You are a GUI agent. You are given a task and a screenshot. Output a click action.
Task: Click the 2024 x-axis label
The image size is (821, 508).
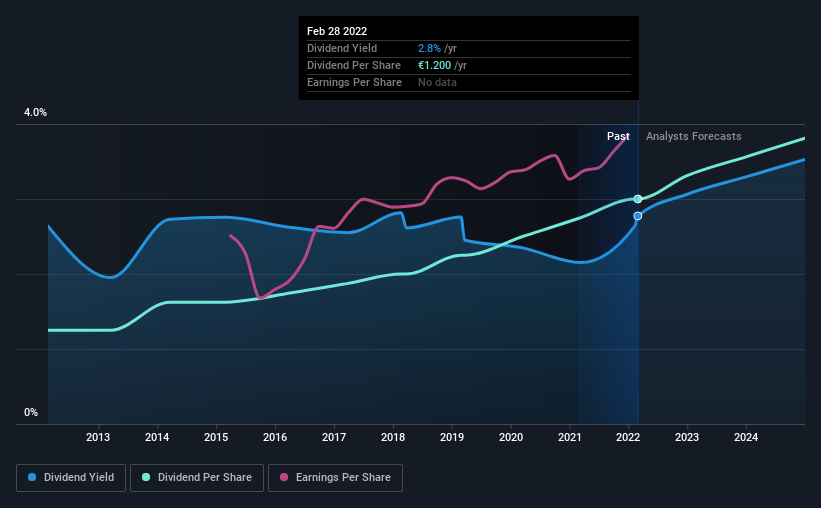(x=746, y=437)
